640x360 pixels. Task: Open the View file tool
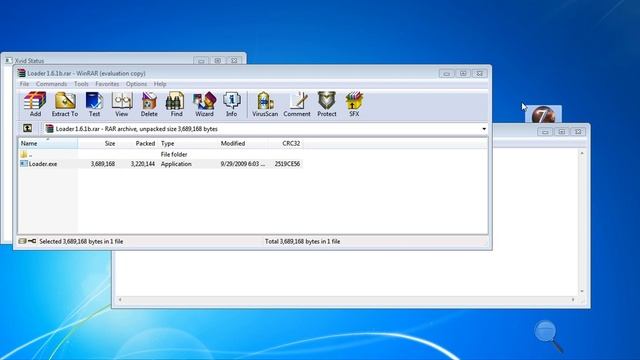tap(122, 104)
